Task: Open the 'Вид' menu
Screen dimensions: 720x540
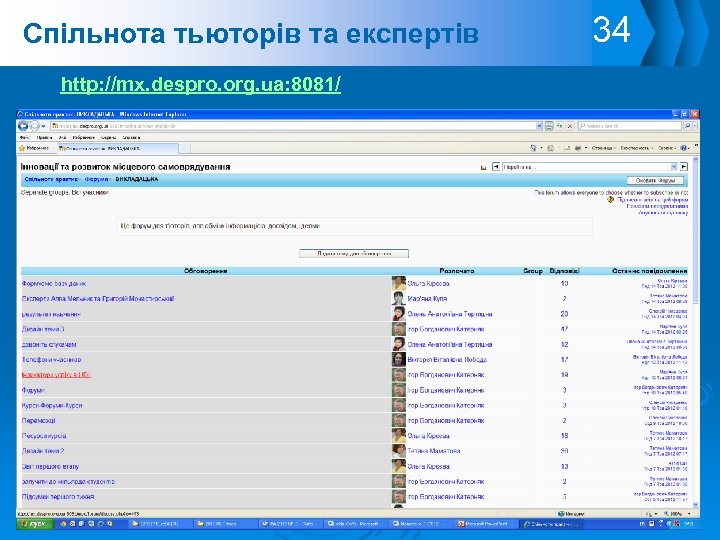Action: pos(62,137)
